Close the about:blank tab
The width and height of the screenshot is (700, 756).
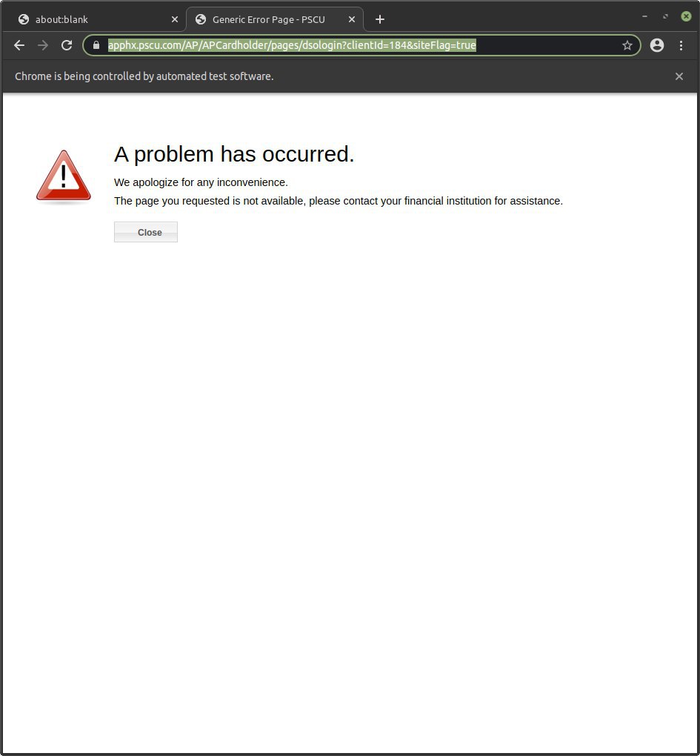pos(174,19)
